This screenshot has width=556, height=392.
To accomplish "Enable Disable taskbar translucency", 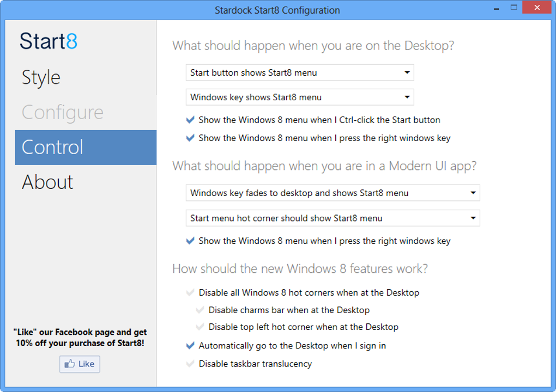I will [x=190, y=363].
